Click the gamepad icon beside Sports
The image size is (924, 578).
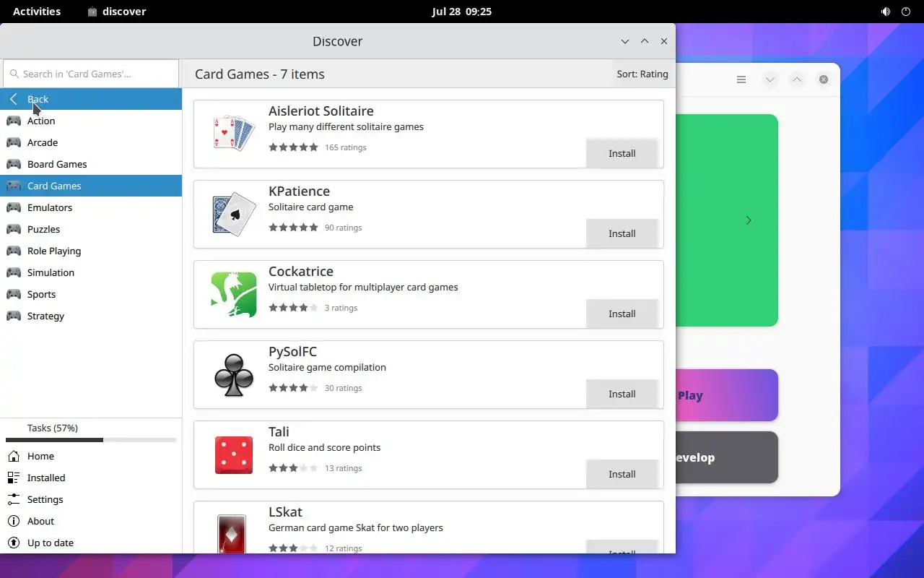click(x=14, y=294)
